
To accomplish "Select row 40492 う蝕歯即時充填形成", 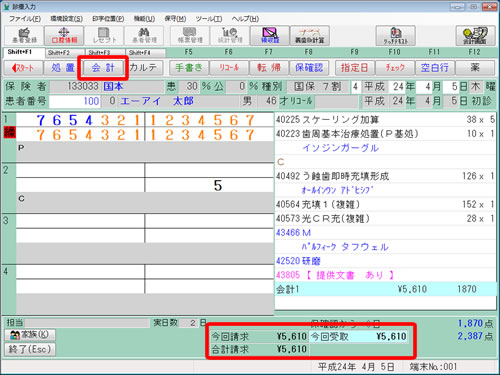I will click(385, 176).
